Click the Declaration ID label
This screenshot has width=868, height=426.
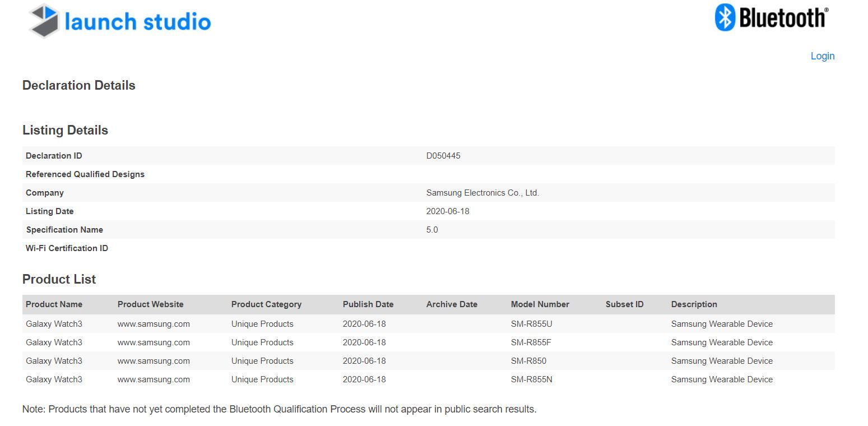point(54,156)
